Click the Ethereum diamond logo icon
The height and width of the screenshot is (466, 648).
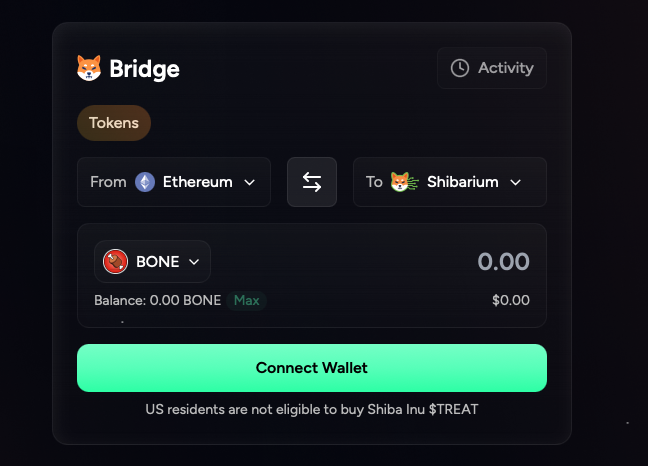[145, 182]
